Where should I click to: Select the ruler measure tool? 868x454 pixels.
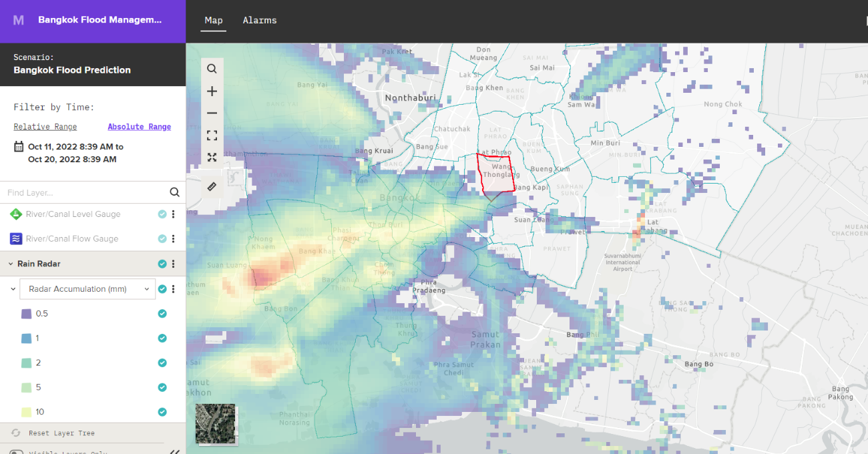pyautogui.click(x=212, y=187)
